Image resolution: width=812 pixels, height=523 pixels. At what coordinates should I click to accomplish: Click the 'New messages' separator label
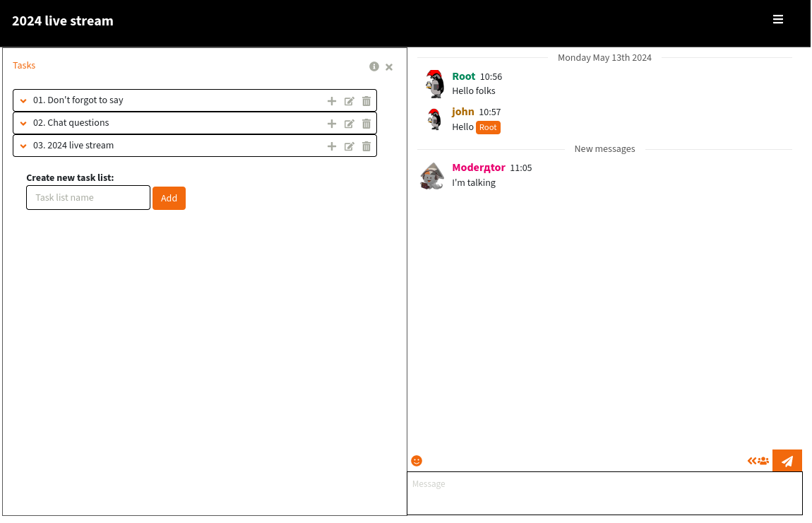pyautogui.click(x=604, y=148)
